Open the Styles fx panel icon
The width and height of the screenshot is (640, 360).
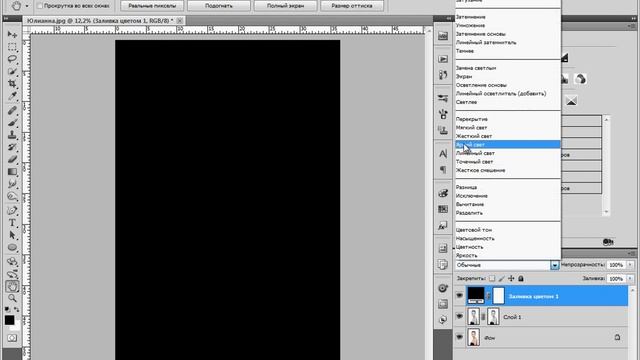click(x=443, y=226)
